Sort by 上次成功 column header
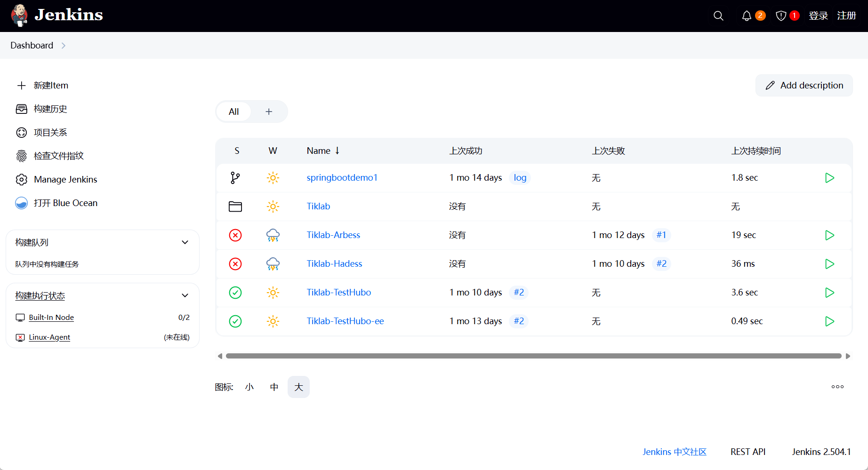Viewport: 868px width, 470px height. [x=466, y=151]
